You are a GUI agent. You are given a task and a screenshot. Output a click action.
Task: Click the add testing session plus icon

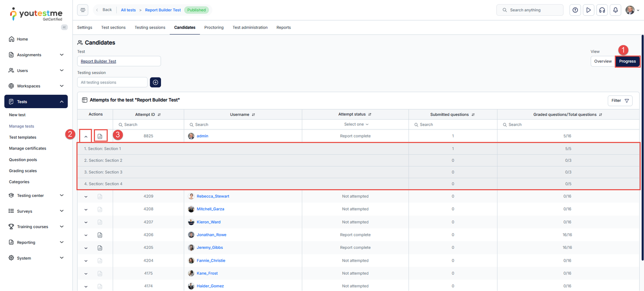click(x=155, y=82)
